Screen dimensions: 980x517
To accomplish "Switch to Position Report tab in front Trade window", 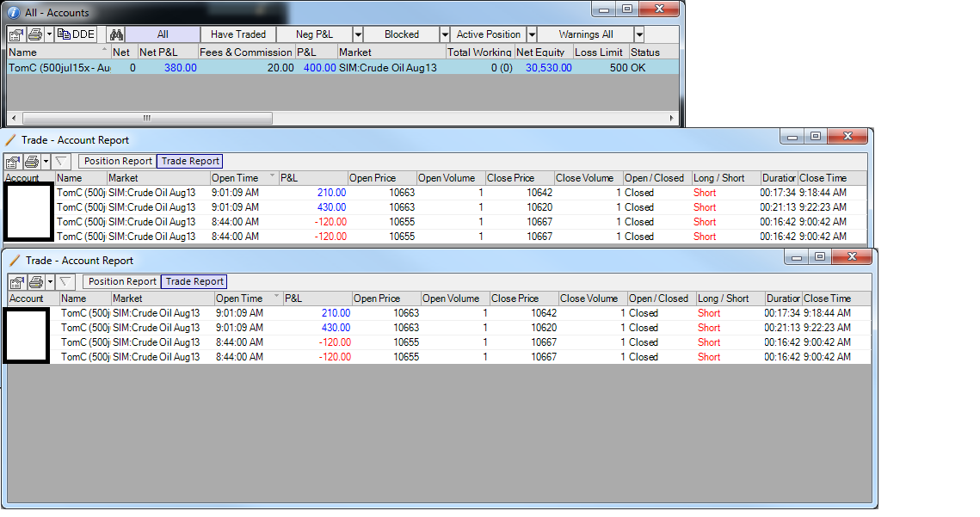I will pyautogui.click(x=122, y=282).
